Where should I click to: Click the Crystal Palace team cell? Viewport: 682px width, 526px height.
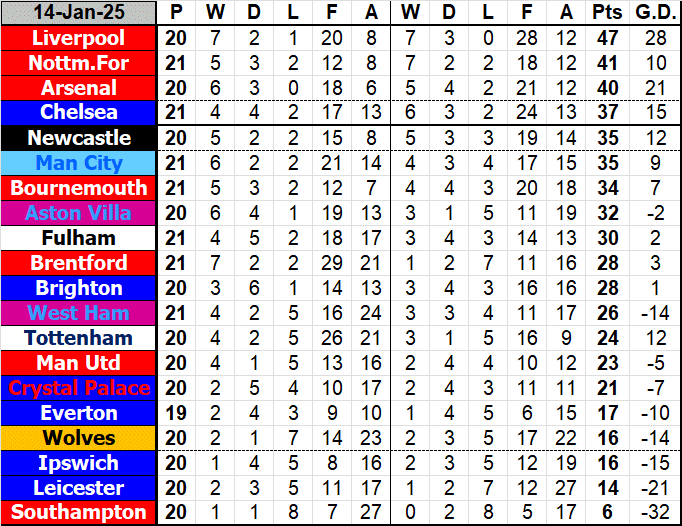pyautogui.click(x=79, y=388)
